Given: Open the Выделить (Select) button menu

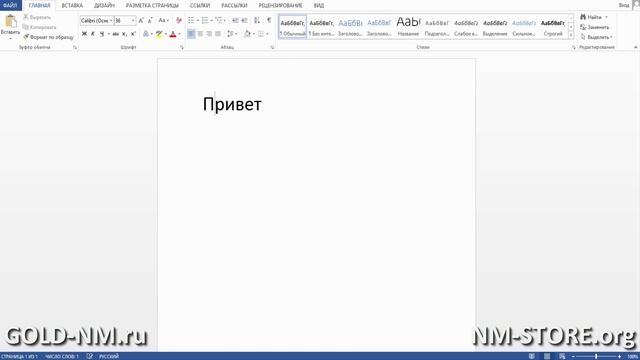Looking at the screenshot, I should coord(597,37).
